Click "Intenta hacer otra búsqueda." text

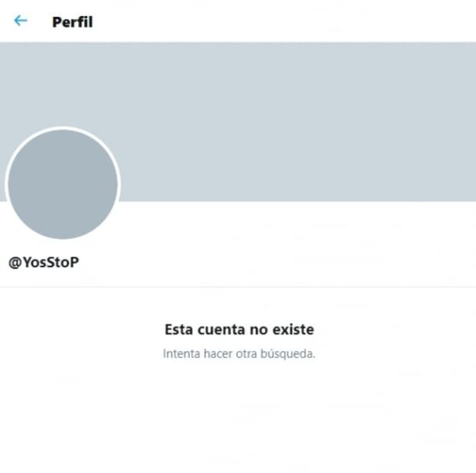tap(240, 354)
